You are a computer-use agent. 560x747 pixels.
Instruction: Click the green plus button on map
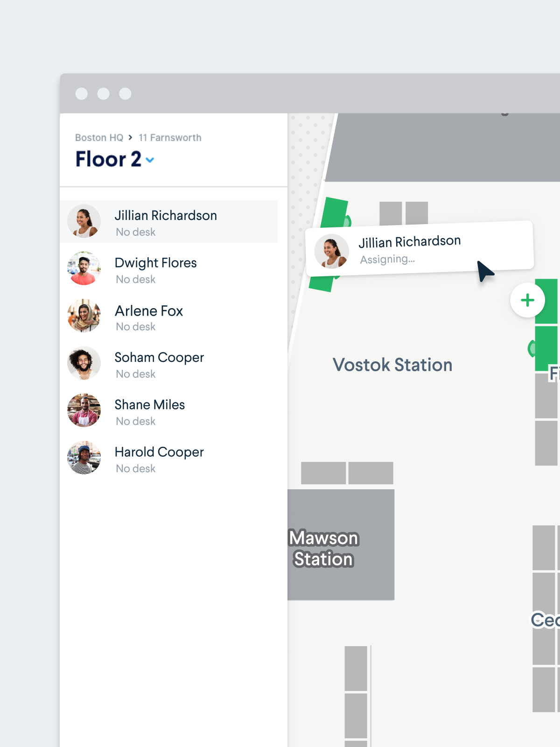[527, 300]
